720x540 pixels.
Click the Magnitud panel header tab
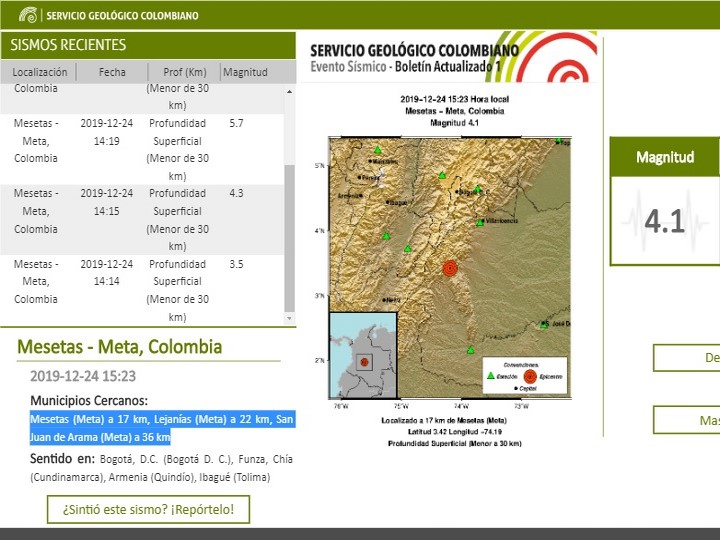pyautogui.click(x=664, y=157)
